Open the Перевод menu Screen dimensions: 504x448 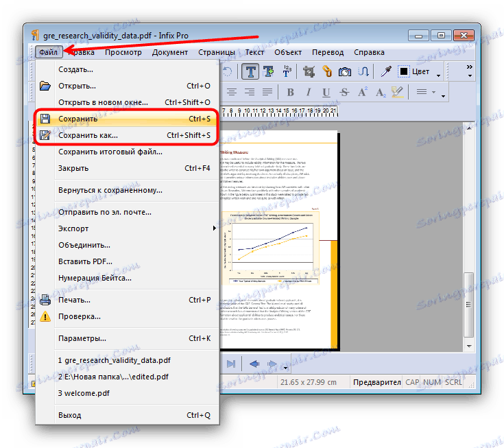coord(328,52)
